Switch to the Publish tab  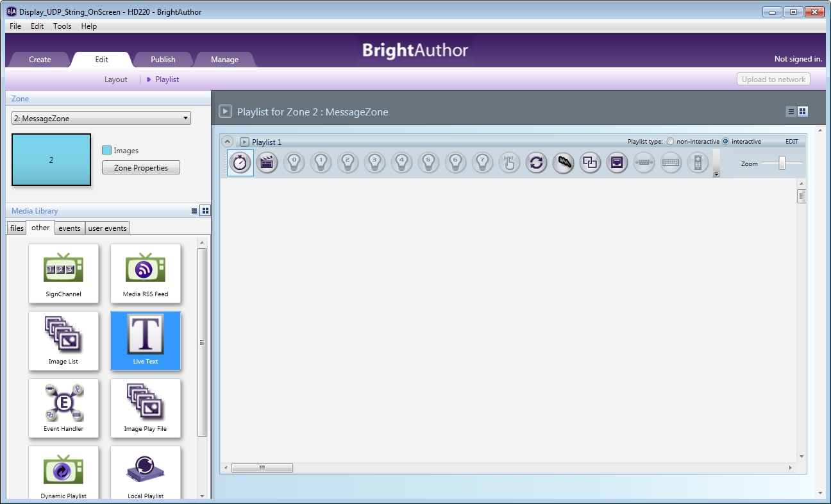163,60
